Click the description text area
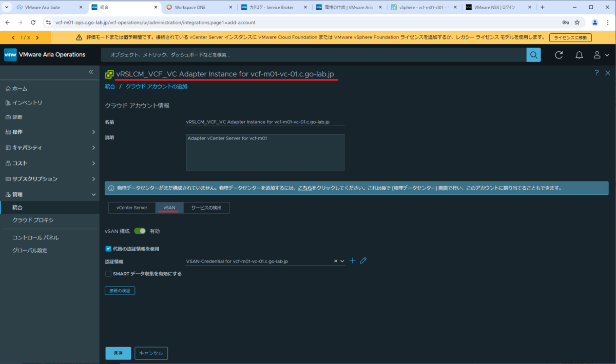Screen dimensions: 616x364 coord(265,152)
